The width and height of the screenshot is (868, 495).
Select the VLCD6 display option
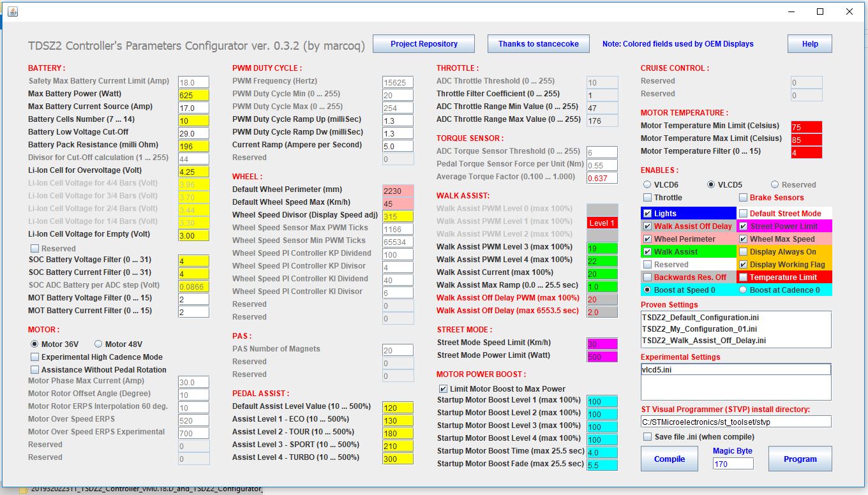(x=647, y=184)
